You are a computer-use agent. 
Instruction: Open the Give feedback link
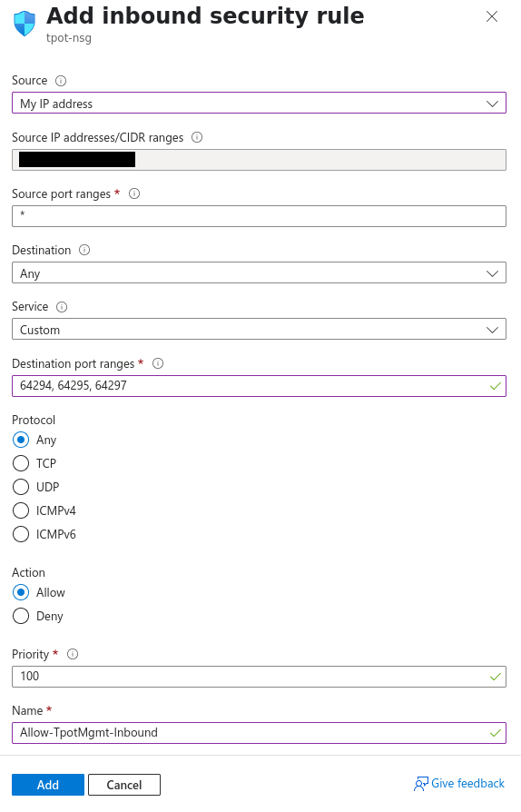pyautogui.click(x=459, y=784)
